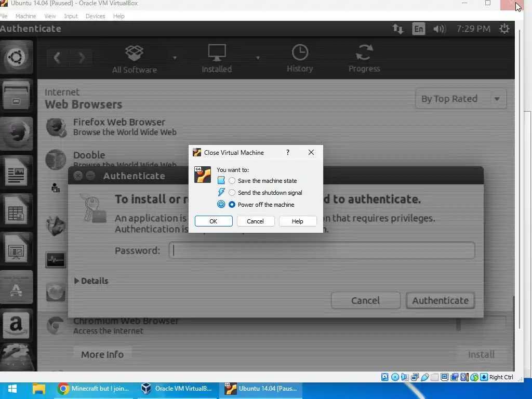532x399 pixels.
Task: Click Cancel in the Authenticate dialog
Action: (x=365, y=301)
